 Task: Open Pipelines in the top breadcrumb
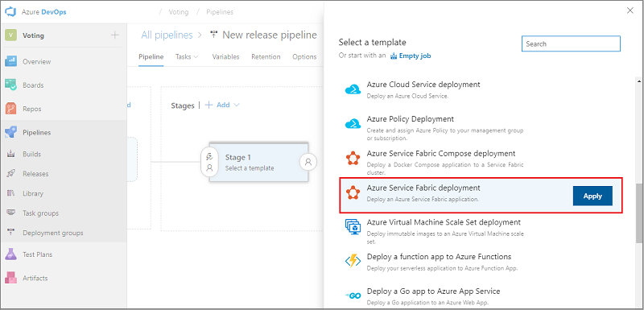[x=220, y=12]
